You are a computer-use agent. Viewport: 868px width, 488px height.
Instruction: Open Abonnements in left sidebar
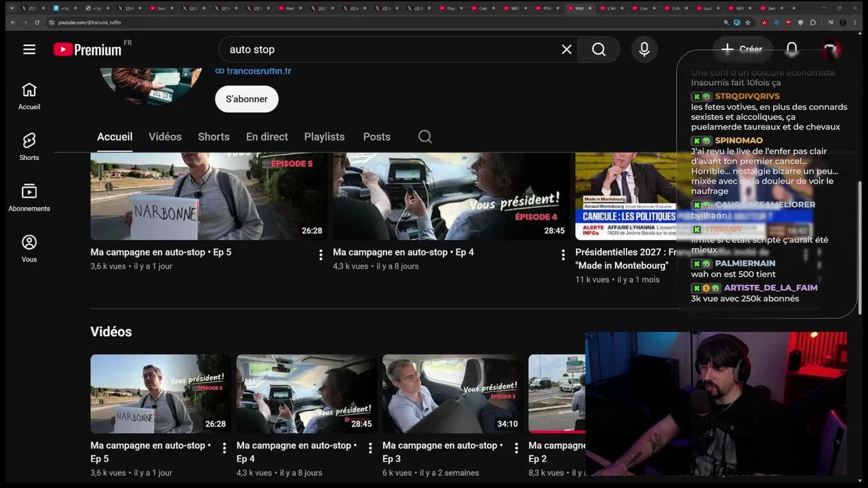tap(29, 198)
